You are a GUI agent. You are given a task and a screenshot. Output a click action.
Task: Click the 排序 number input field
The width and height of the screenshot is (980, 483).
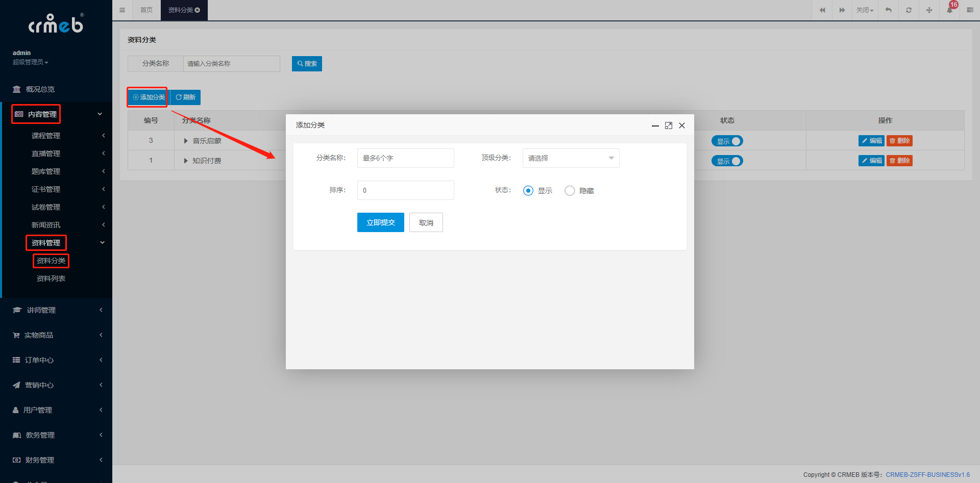pyautogui.click(x=405, y=190)
